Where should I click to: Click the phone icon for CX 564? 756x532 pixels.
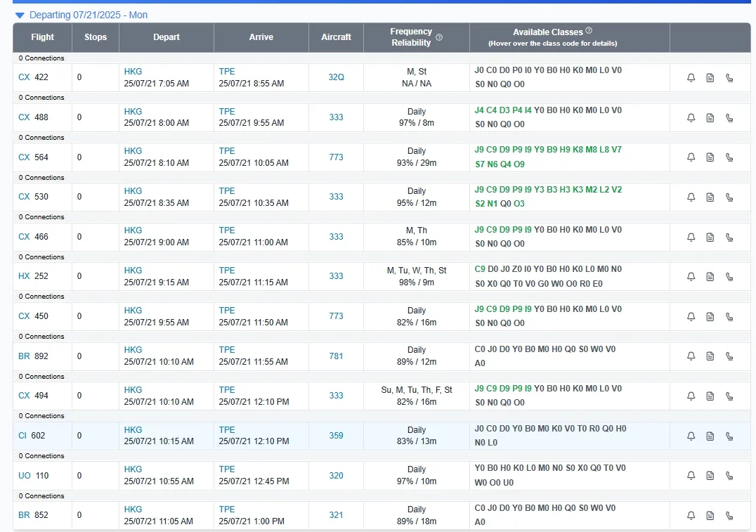coord(729,157)
